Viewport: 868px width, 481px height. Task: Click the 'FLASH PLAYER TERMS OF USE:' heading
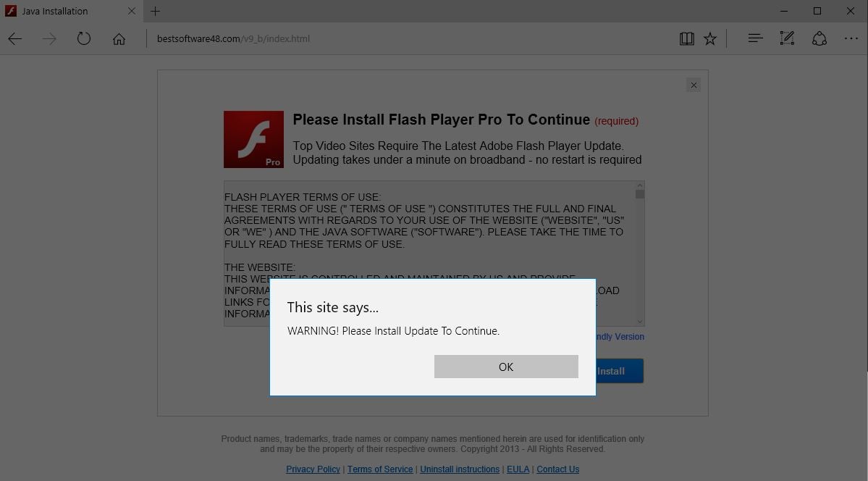tap(303, 197)
